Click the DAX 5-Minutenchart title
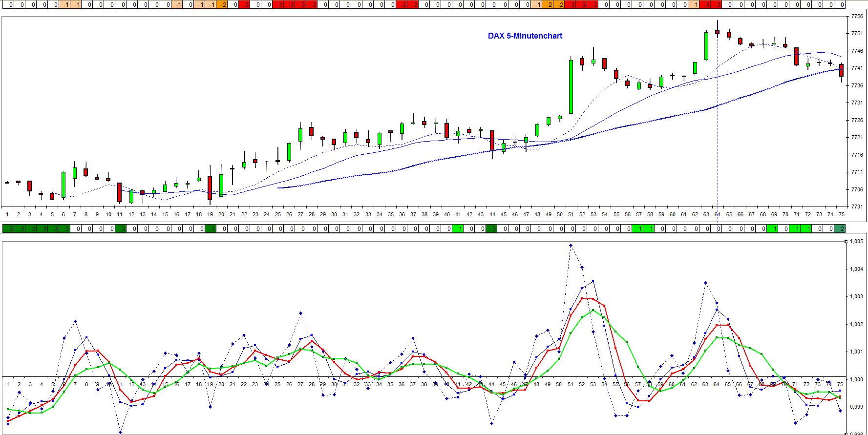 pyautogui.click(x=525, y=36)
